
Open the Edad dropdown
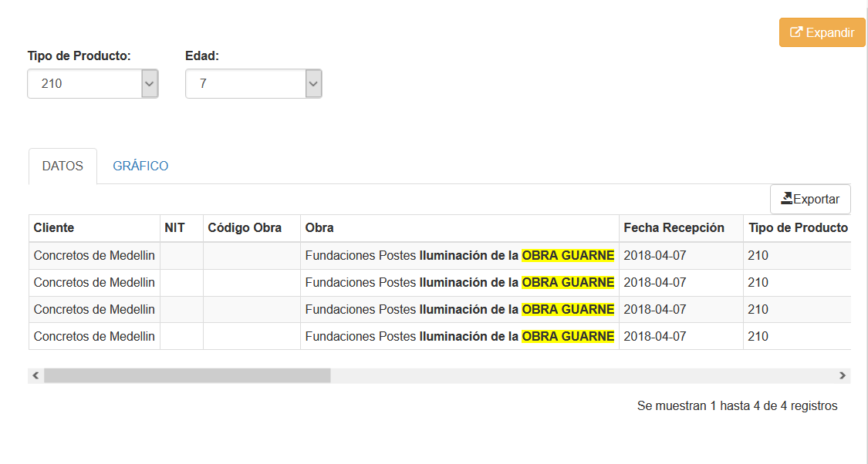pos(253,83)
